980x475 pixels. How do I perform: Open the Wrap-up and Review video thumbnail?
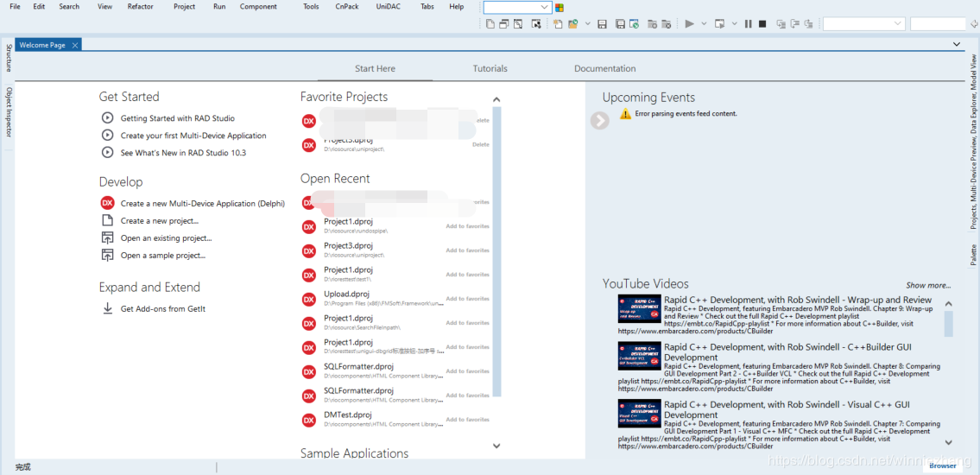click(640, 309)
